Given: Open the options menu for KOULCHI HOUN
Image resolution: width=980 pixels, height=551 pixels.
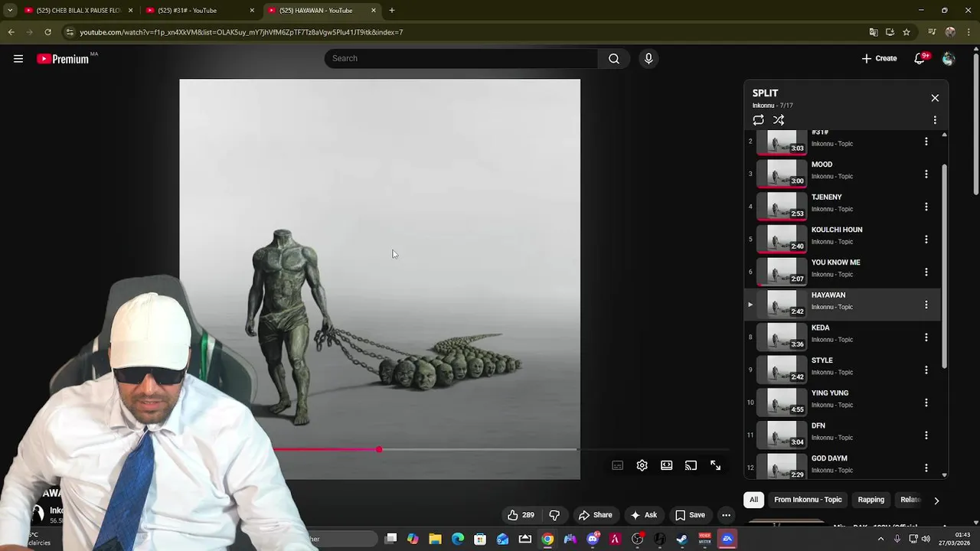Looking at the screenshot, I should pyautogui.click(x=926, y=240).
